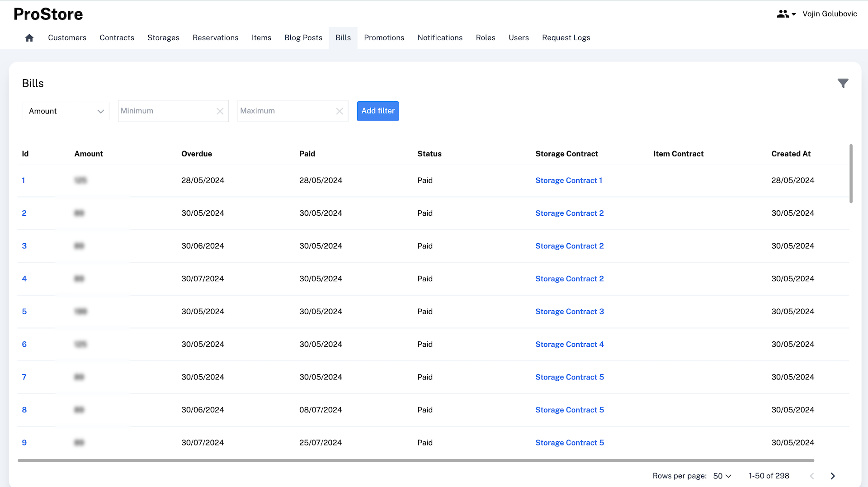The image size is (868, 487).
Task: Open Storage Contract 4 link
Action: (x=570, y=345)
